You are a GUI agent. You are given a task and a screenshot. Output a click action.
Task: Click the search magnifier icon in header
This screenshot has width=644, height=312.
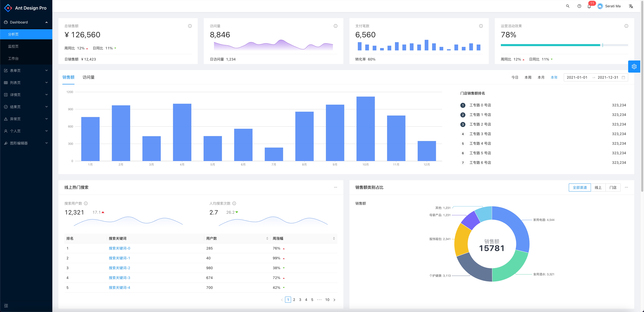568,6
